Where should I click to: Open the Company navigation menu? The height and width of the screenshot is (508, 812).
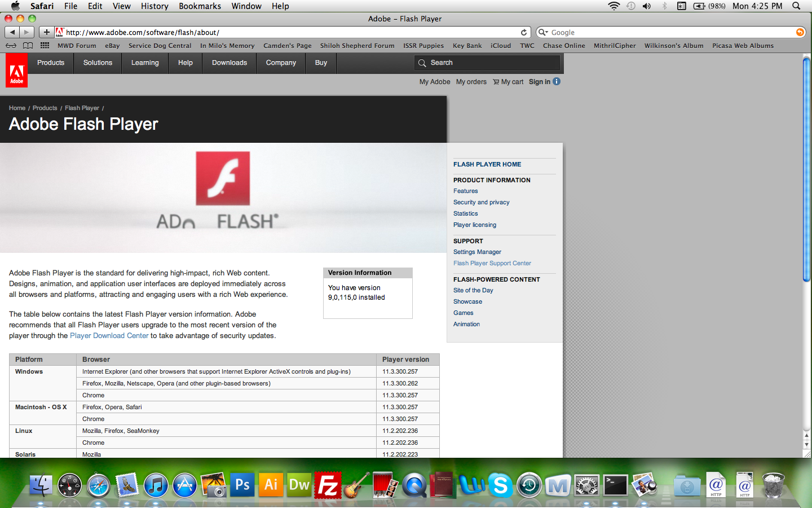[x=281, y=63]
